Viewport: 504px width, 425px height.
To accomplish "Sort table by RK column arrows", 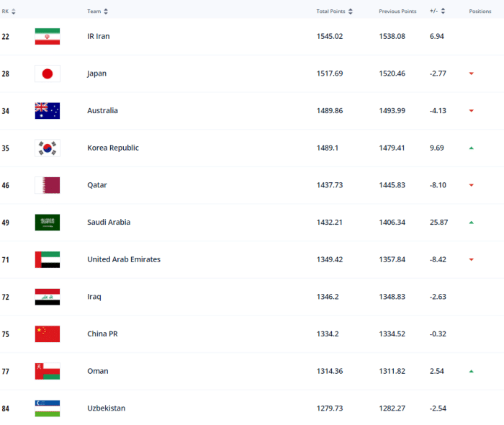I will click(14, 12).
